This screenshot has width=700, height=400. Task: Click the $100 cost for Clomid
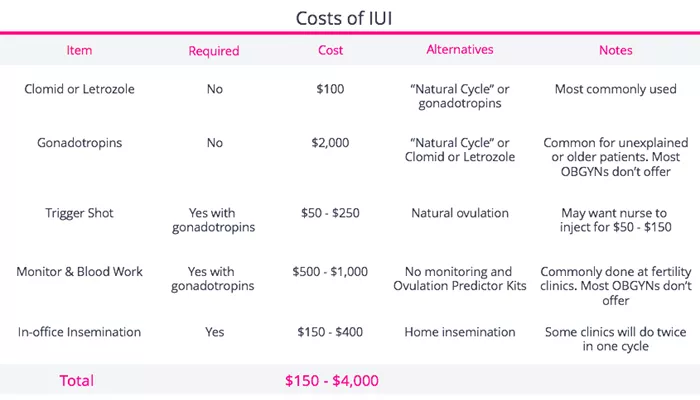[x=330, y=89]
